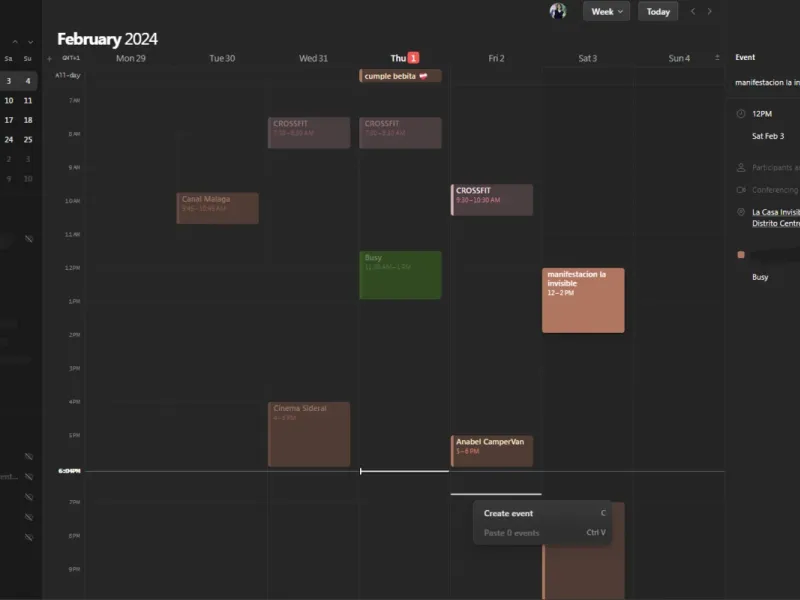
Task: Click mini calendar previous month chevron
Action: (15, 42)
